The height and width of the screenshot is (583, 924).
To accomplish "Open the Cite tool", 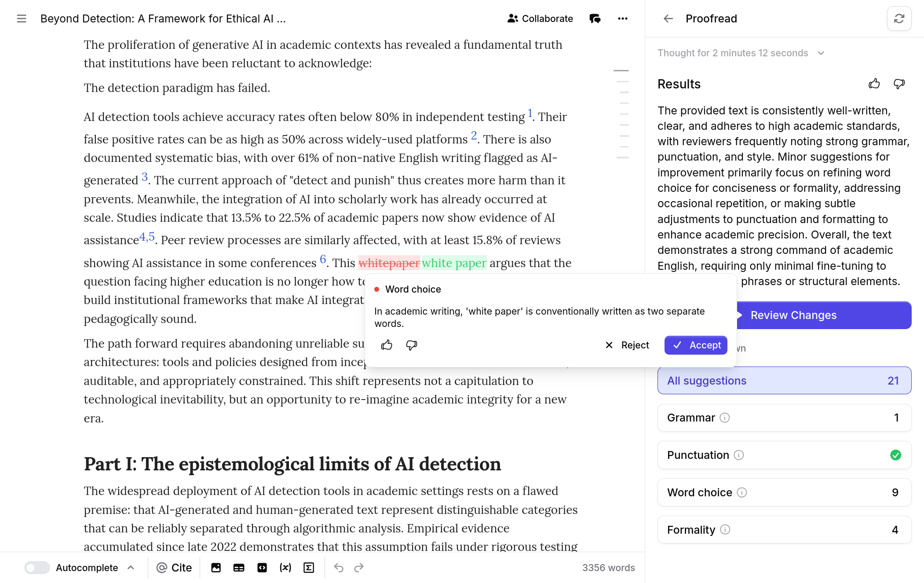I will (x=174, y=568).
